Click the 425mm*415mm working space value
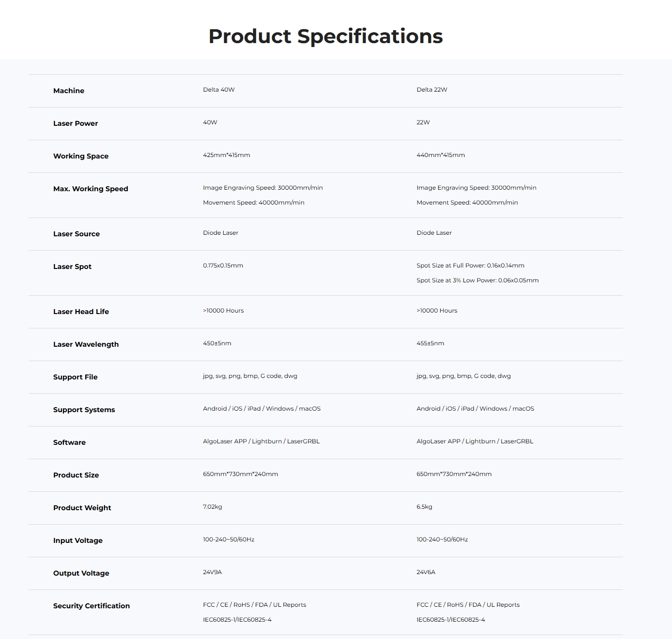 click(226, 155)
